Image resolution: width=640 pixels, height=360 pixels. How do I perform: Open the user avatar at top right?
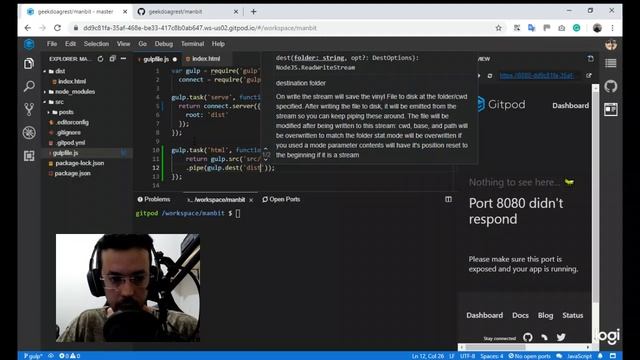611,44
